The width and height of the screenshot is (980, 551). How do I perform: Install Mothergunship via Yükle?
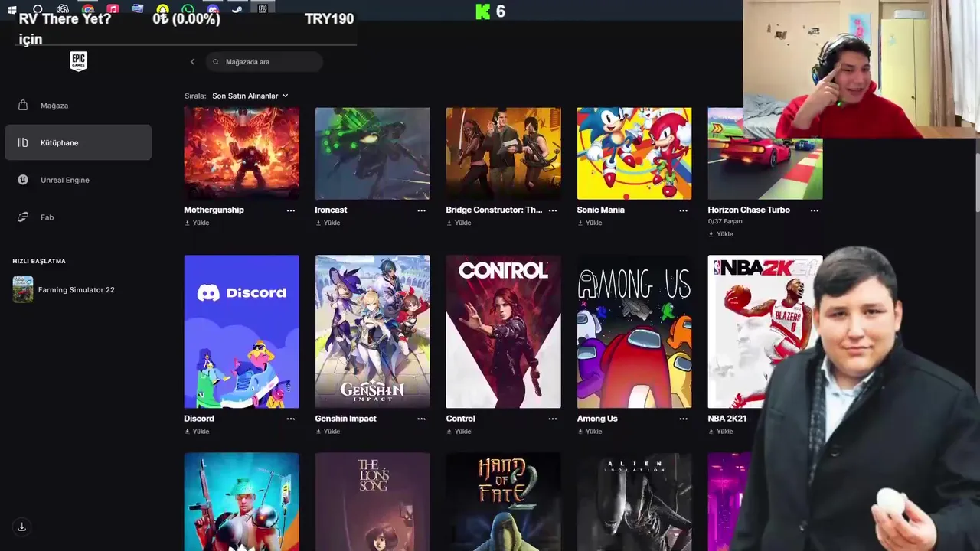point(197,223)
